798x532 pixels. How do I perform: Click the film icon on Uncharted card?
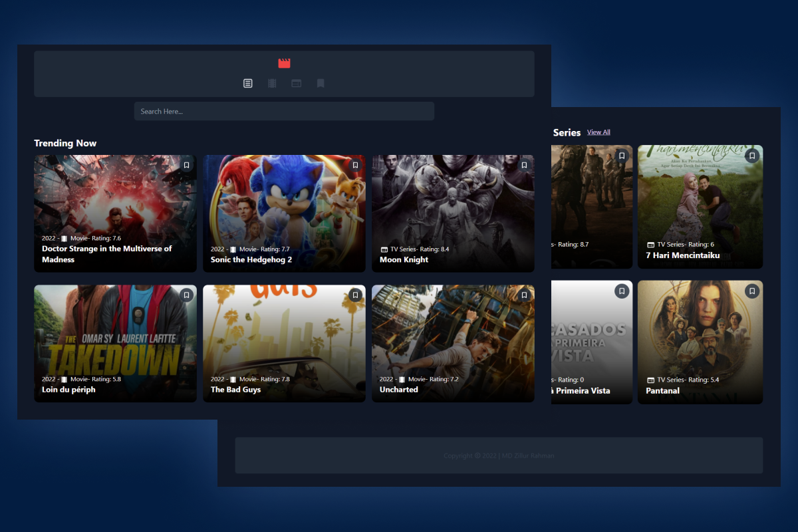click(x=402, y=379)
